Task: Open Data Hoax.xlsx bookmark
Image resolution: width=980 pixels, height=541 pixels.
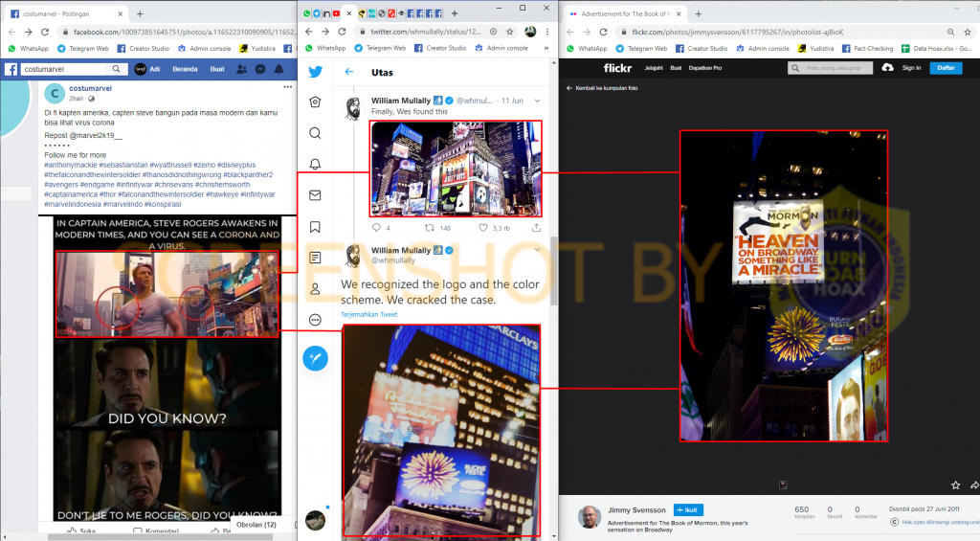Action: coord(936,48)
